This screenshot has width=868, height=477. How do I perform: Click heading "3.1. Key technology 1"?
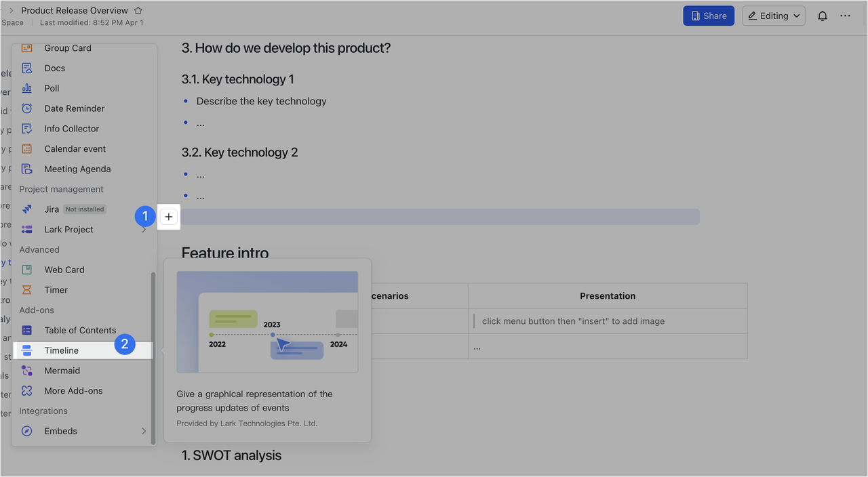pos(237,79)
